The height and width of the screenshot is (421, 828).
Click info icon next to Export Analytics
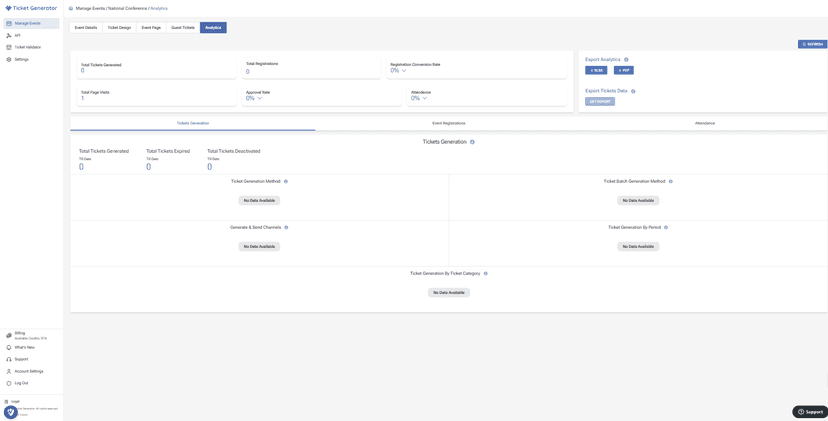pos(626,60)
